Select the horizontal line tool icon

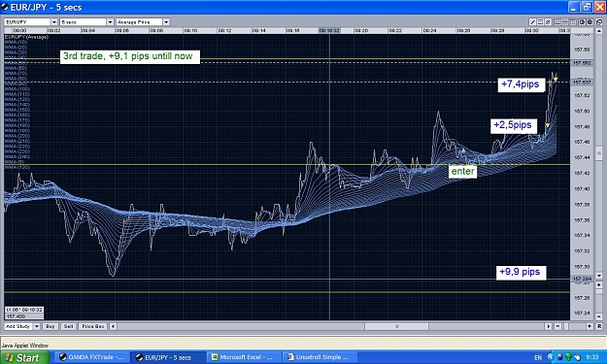[x=540, y=22]
